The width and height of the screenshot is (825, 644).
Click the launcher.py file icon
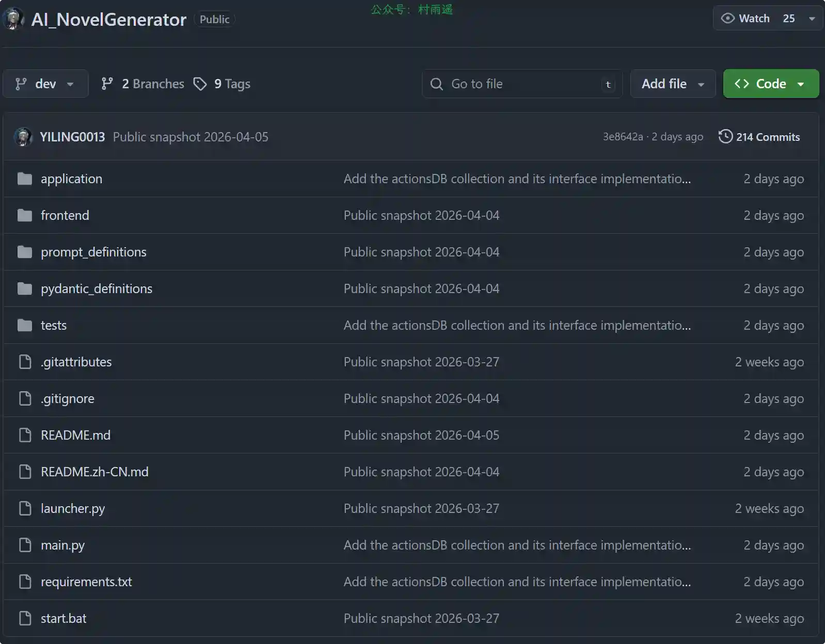coord(25,508)
